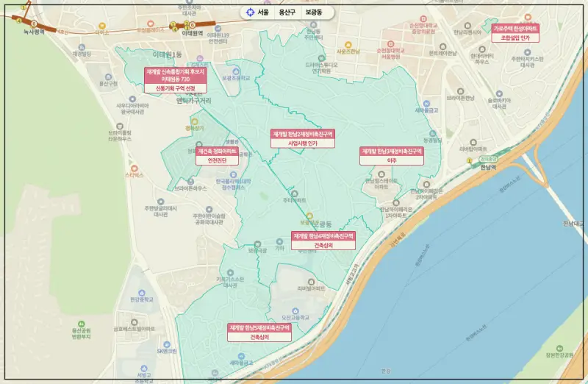Open the 재개발 한남4재정비촉진구역 label
The width and height of the screenshot is (588, 384).
(323, 241)
